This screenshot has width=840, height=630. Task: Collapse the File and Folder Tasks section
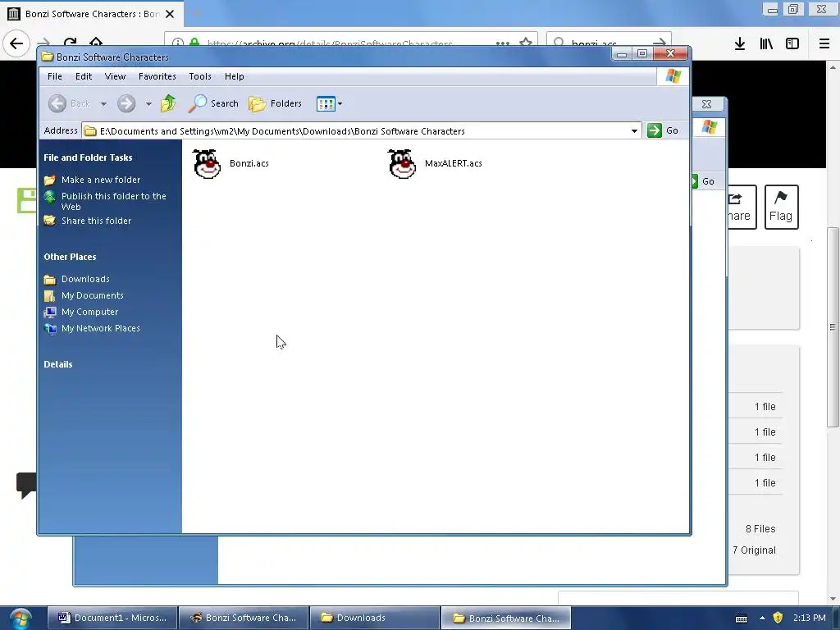coord(88,157)
